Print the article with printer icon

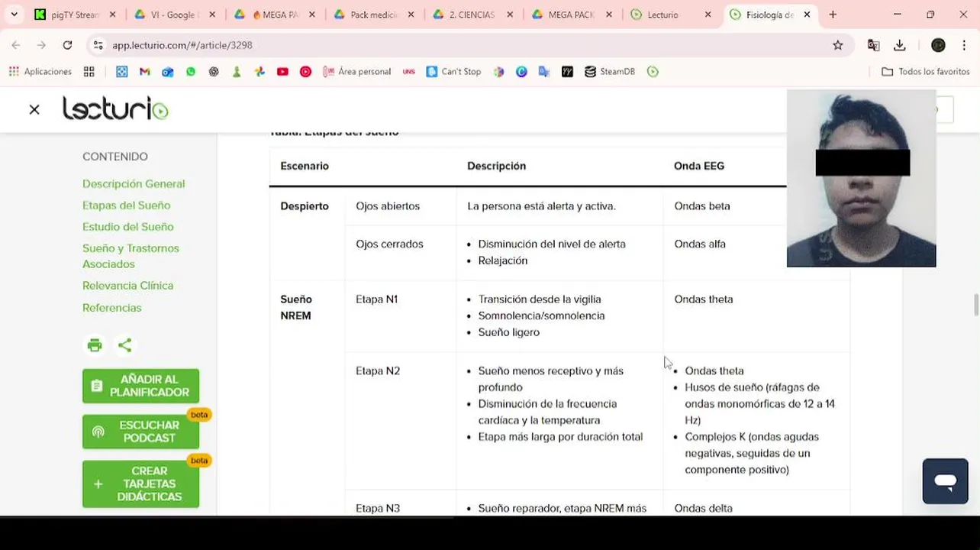[x=95, y=345]
